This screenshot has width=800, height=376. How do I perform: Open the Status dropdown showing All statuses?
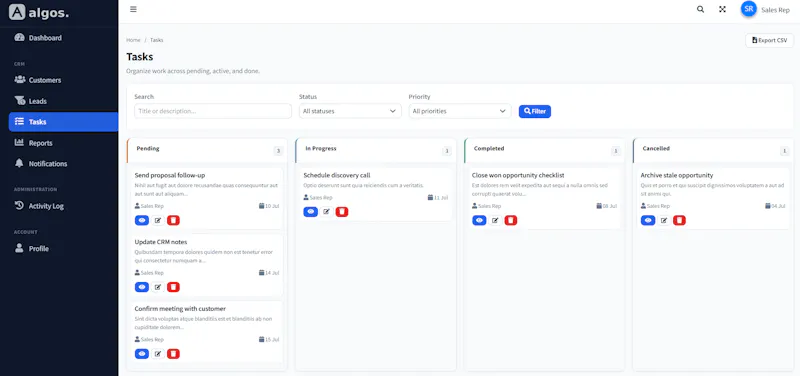350,111
